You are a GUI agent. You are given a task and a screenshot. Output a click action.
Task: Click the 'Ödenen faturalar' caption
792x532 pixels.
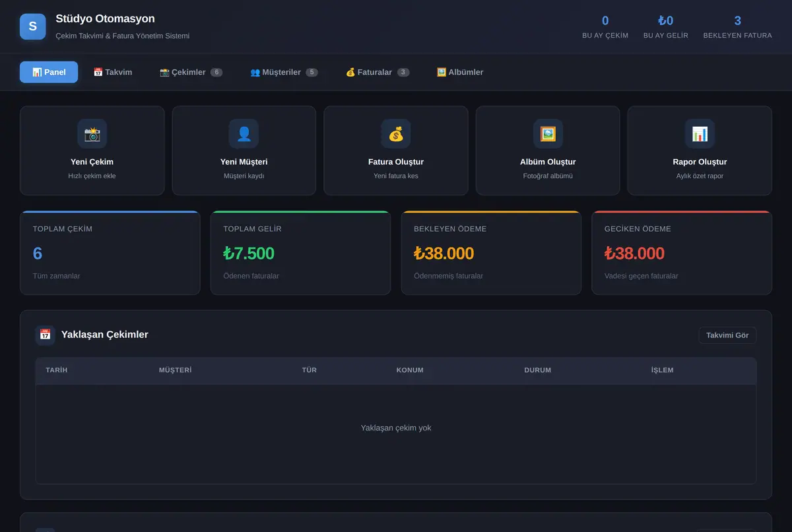(251, 276)
